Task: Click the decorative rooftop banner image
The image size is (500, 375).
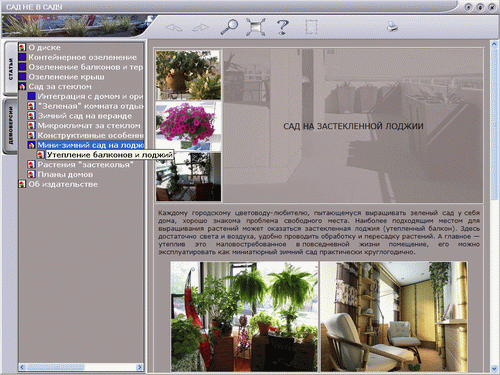Action: click(77, 26)
